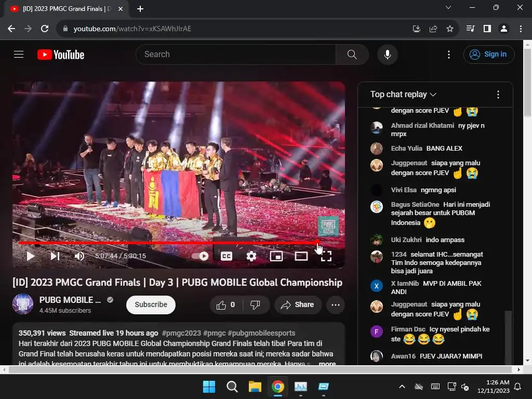
Task: Mute the video volume
Action: (x=79, y=256)
